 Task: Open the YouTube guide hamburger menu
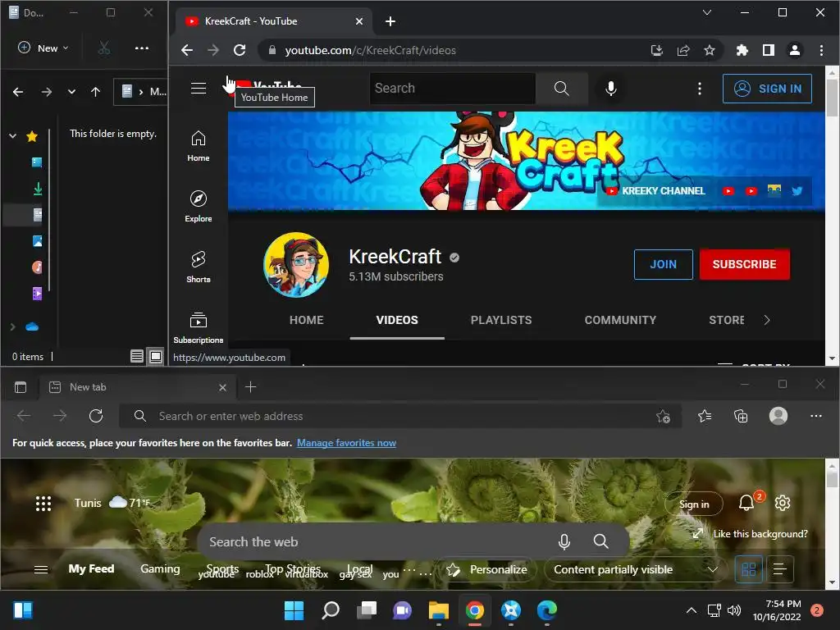[199, 89]
